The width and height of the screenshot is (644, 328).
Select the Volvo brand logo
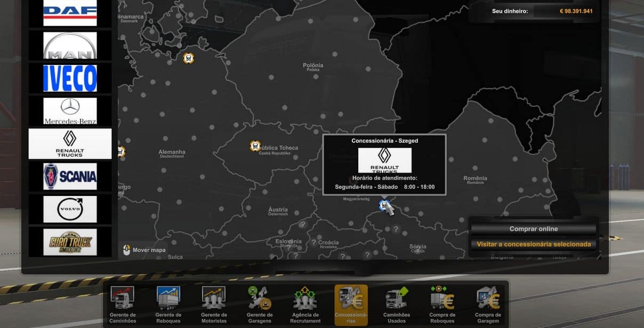[x=70, y=209]
